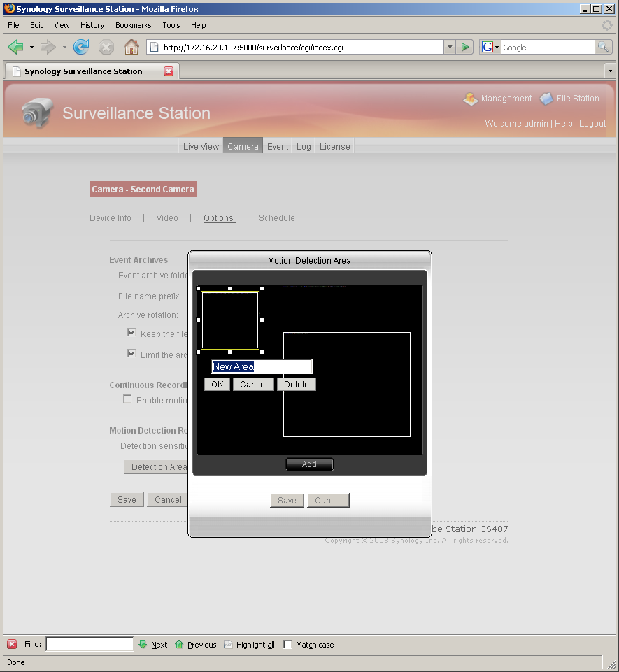The height and width of the screenshot is (672, 619).
Task: Click Save on the camera options page
Action: [x=127, y=499]
